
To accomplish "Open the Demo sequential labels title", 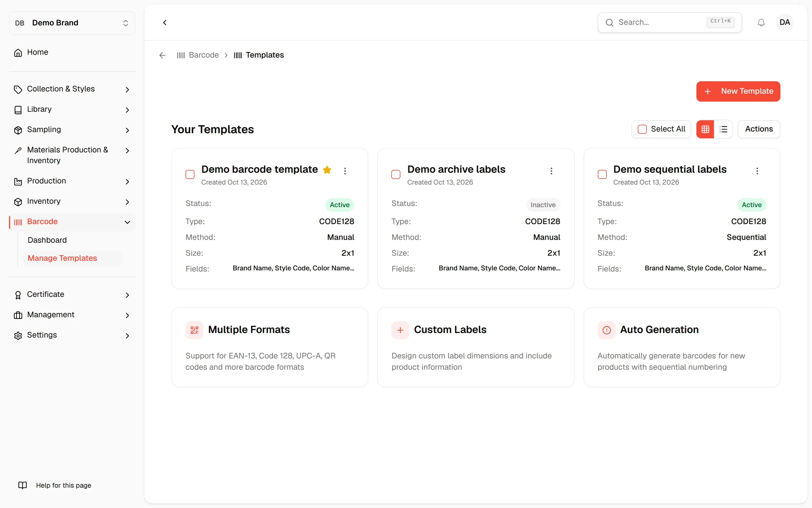I will 670,169.
